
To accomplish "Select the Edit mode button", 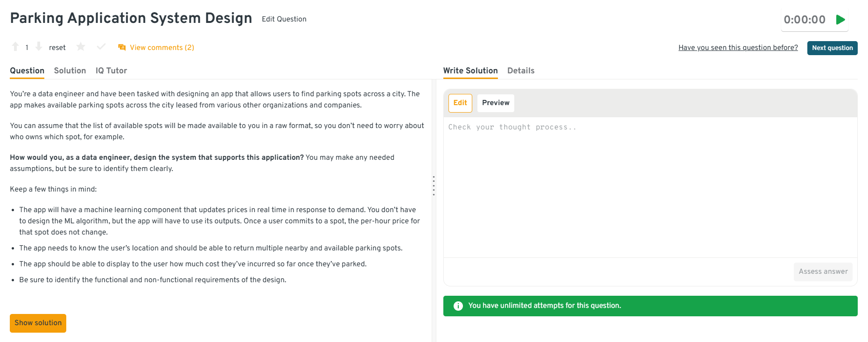I will [x=460, y=103].
